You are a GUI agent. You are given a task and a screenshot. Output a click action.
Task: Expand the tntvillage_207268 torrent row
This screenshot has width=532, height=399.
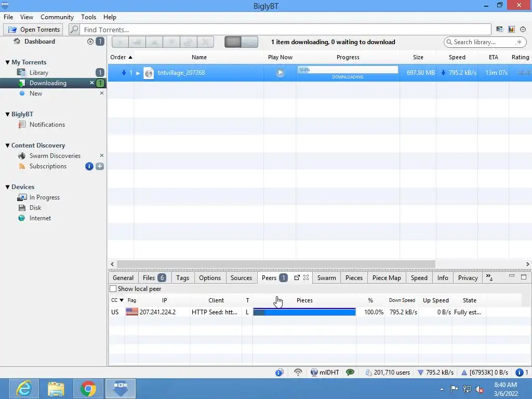tap(138, 73)
